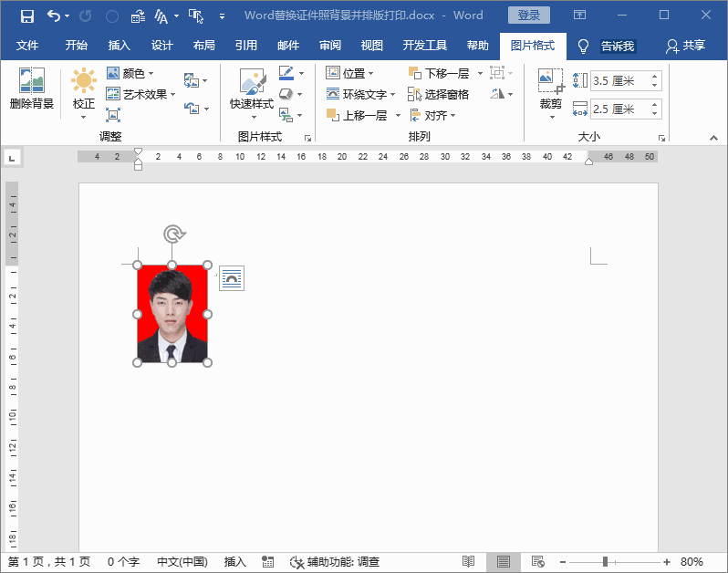Click the 告诉我 search box
The height and width of the screenshot is (573, 728).
pos(617,46)
